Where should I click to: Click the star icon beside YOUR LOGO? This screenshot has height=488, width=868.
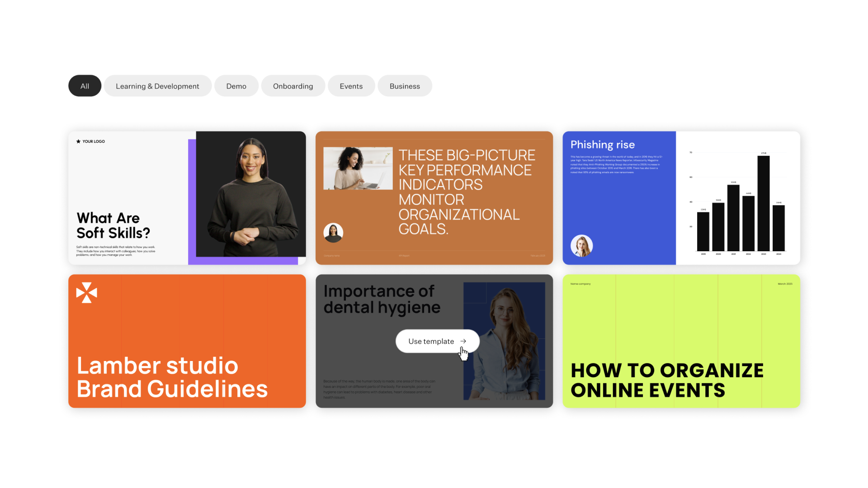[x=78, y=141]
